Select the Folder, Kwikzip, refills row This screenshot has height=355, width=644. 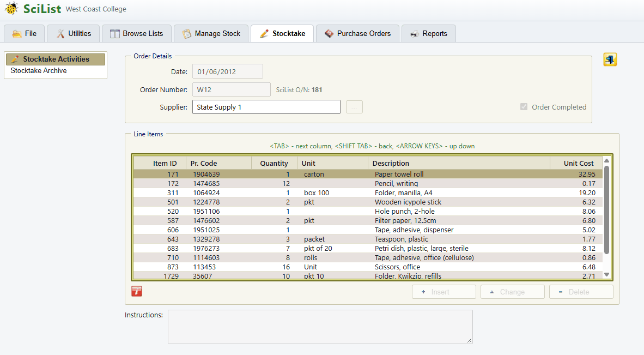(368, 276)
